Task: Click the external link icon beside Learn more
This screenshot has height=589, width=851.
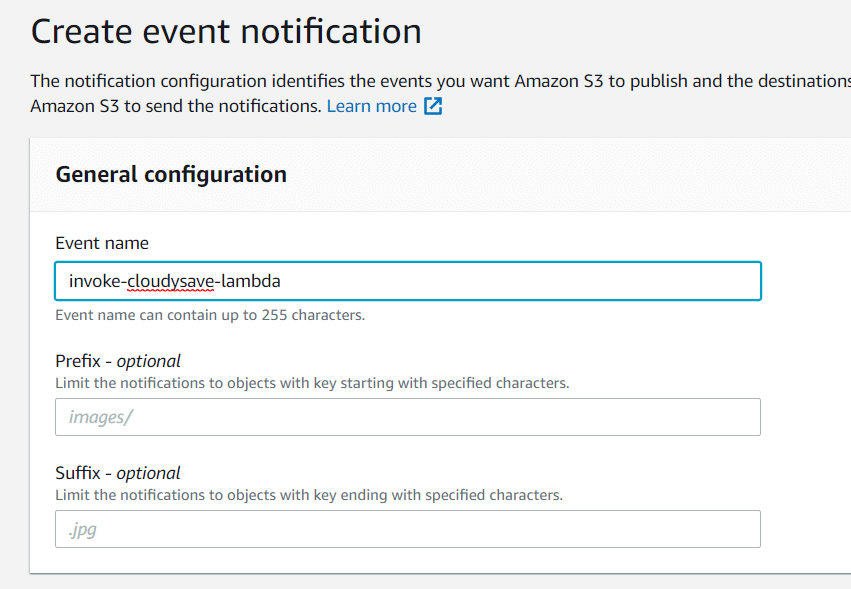Action: pos(433,106)
